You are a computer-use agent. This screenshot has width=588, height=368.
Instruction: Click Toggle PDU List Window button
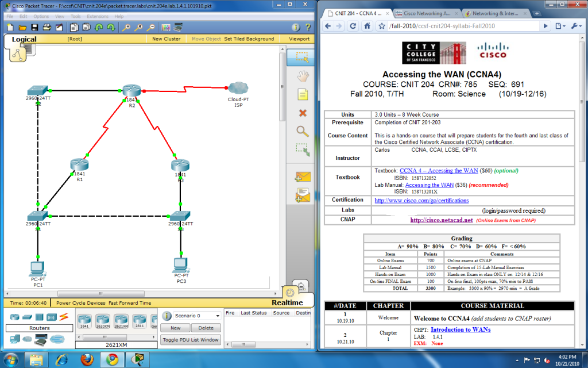pos(191,340)
